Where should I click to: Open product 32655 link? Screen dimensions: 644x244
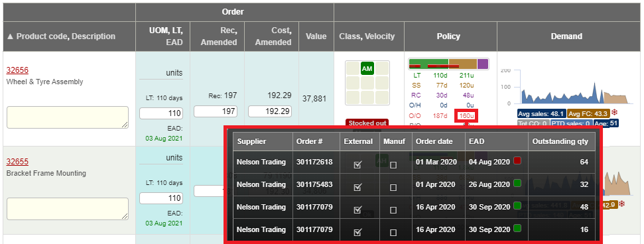coord(17,161)
